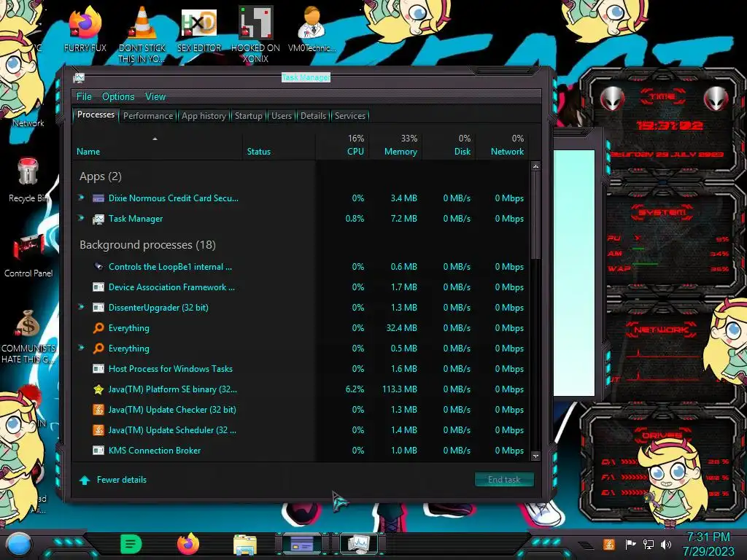
Task: Click the Apps (2) group header
Action: (101, 176)
